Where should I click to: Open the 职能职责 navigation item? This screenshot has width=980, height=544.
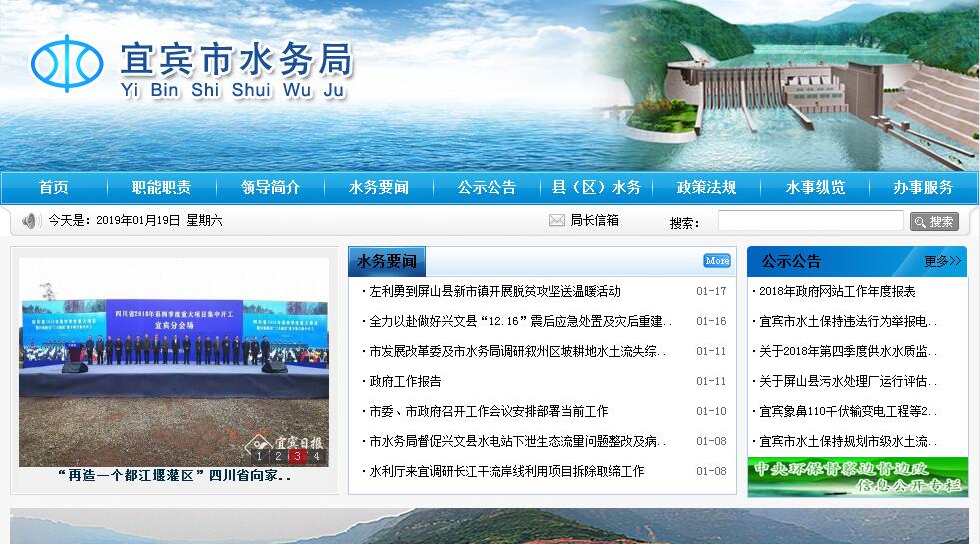[x=161, y=187]
